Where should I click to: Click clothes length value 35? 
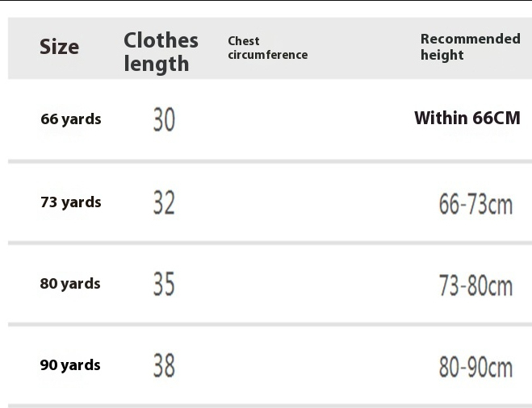click(164, 284)
